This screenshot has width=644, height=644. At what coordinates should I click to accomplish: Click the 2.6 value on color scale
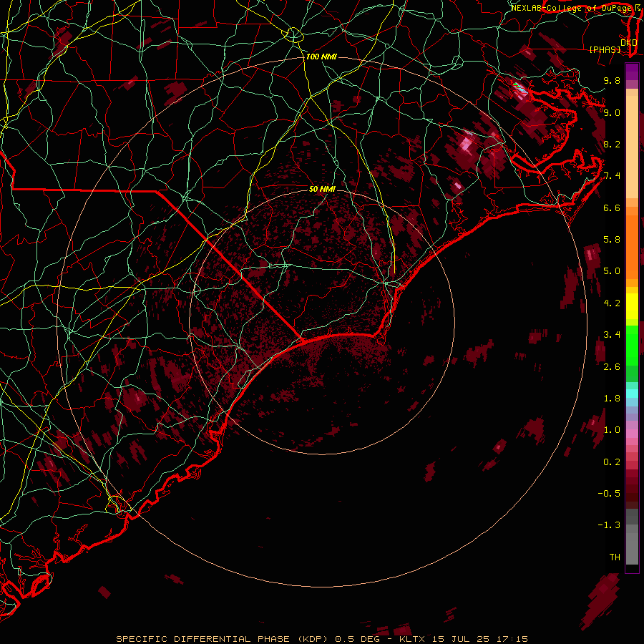[612, 367]
